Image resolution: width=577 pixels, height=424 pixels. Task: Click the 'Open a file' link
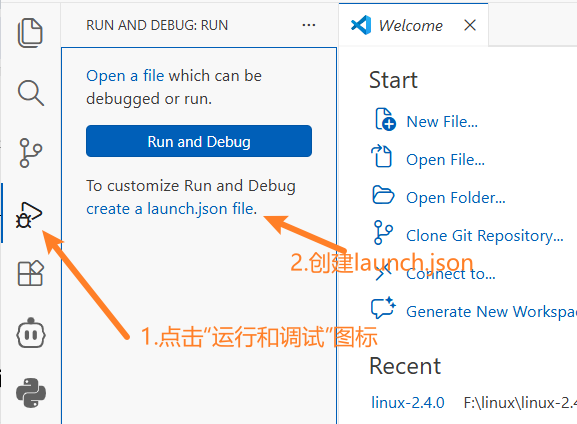click(x=125, y=76)
